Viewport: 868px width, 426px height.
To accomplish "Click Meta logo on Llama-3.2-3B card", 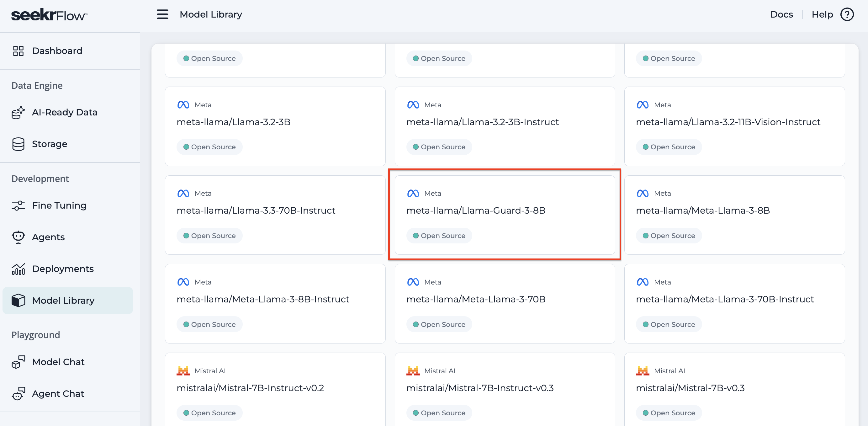I will [183, 105].
